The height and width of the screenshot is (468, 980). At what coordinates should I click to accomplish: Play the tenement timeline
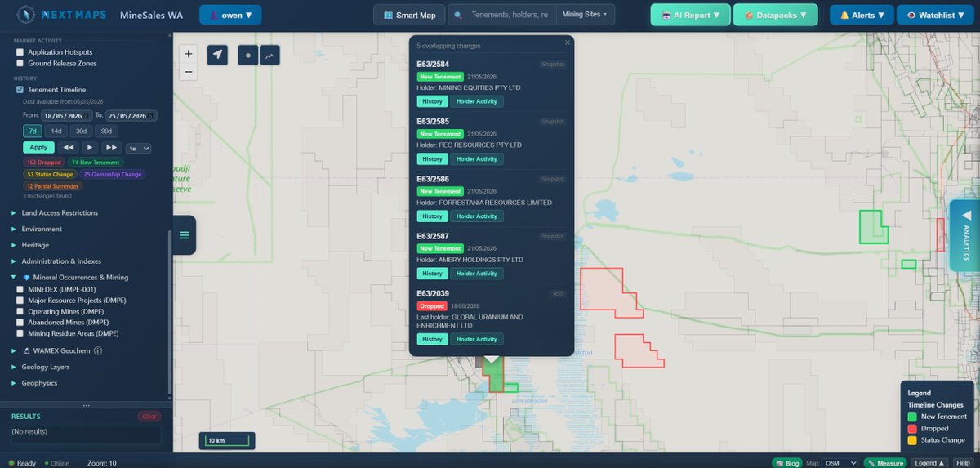coord(91,148)
